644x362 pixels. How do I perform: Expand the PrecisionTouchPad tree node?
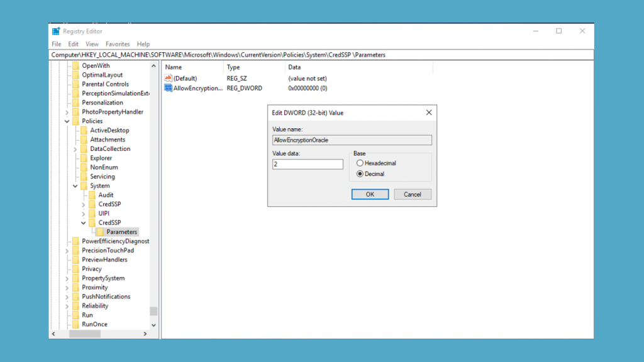click(x=68, y=250)
